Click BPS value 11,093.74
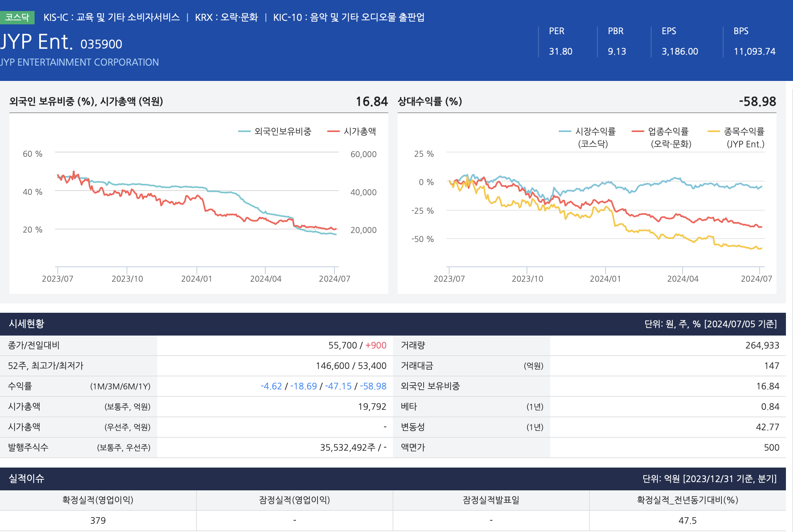The width and height of the screenshot is (793, 532). point(754,51)
